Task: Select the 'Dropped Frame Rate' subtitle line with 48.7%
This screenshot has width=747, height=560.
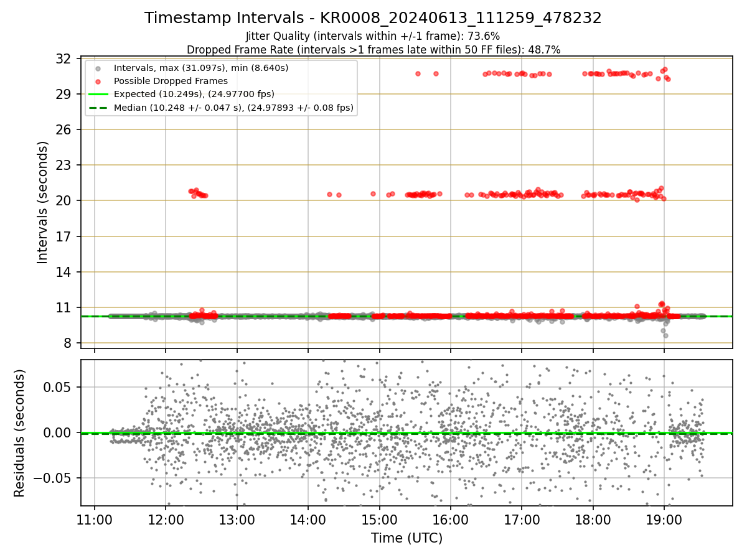Action: tap(374, 50)
